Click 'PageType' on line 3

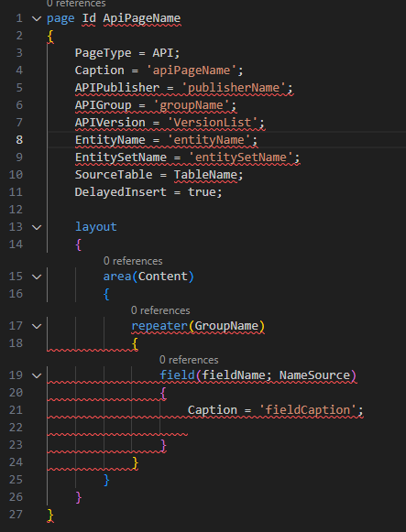(103, 53)
